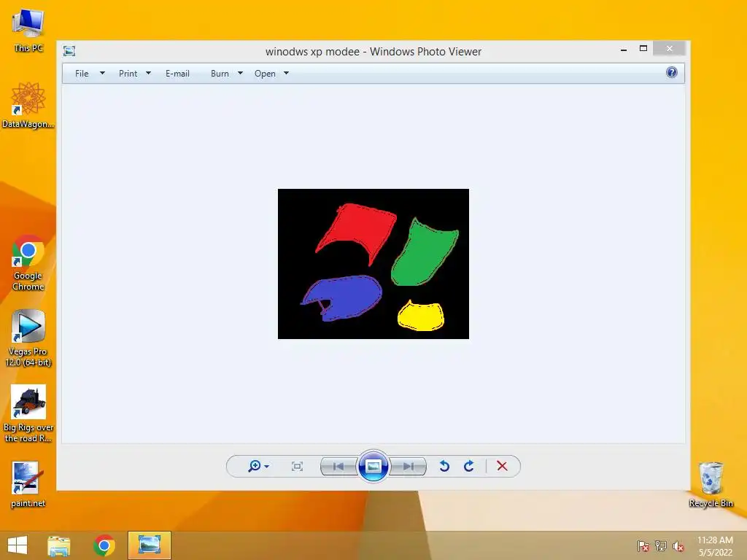Select Vegas Pro 12.0 desktop shortcut

click(28, 338)
